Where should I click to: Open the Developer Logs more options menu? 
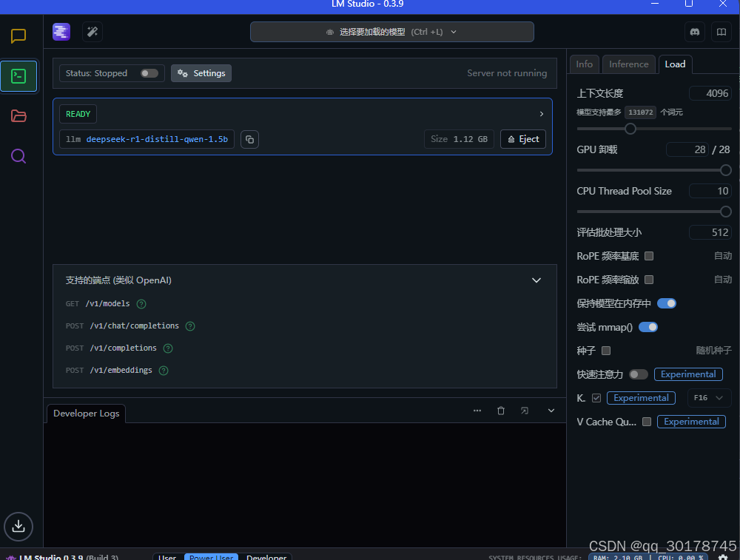[x=477, y=411]
